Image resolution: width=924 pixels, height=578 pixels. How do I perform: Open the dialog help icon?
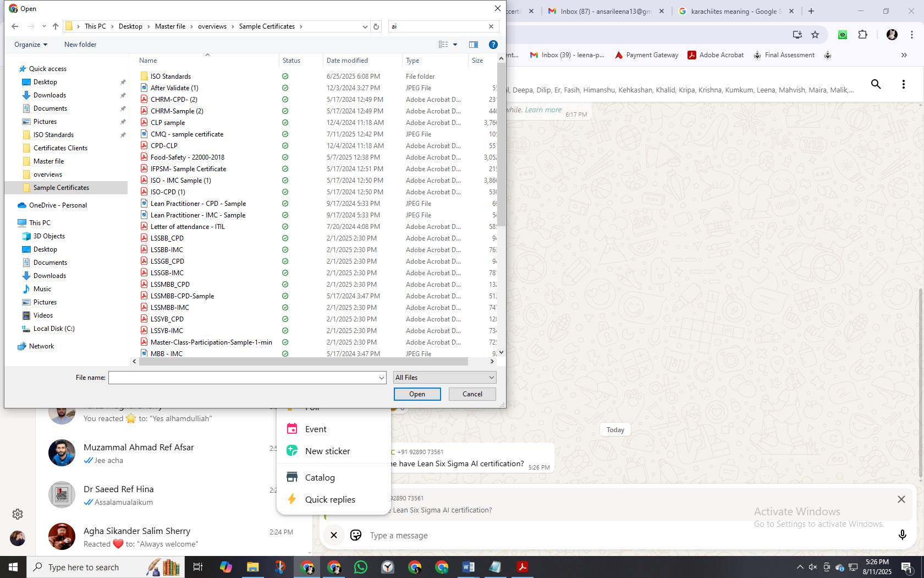click(x=493, y=45)
